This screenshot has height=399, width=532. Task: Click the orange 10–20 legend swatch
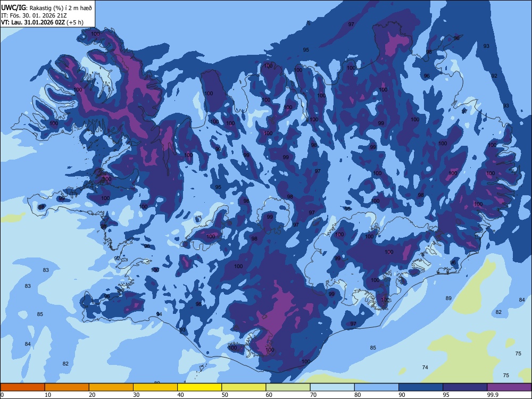[67, 387]
